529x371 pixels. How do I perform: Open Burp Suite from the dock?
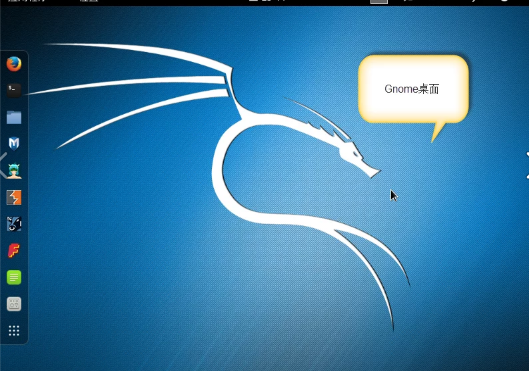coord(14,197)
